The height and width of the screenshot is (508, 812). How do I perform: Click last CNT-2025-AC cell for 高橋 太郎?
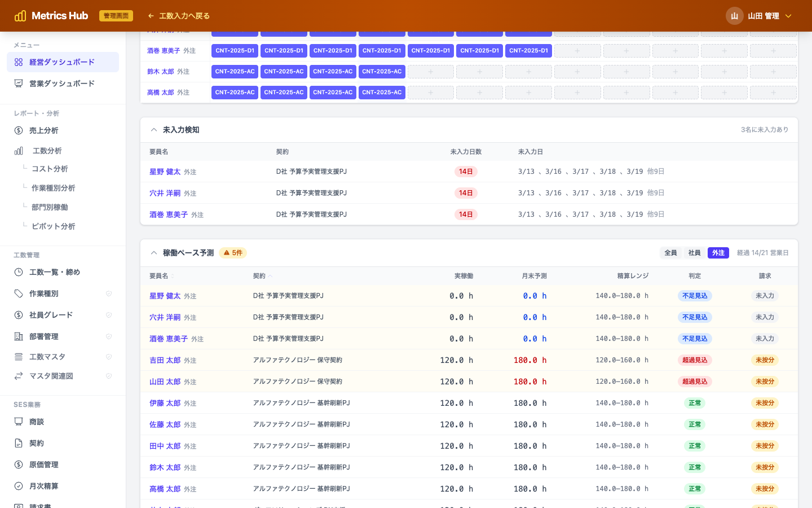click(x=382, y=93)
